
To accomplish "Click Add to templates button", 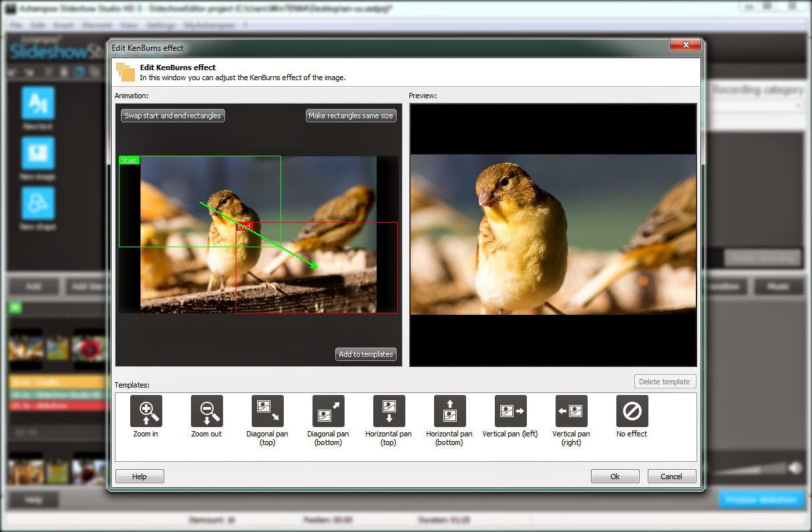I will (366, 354).
